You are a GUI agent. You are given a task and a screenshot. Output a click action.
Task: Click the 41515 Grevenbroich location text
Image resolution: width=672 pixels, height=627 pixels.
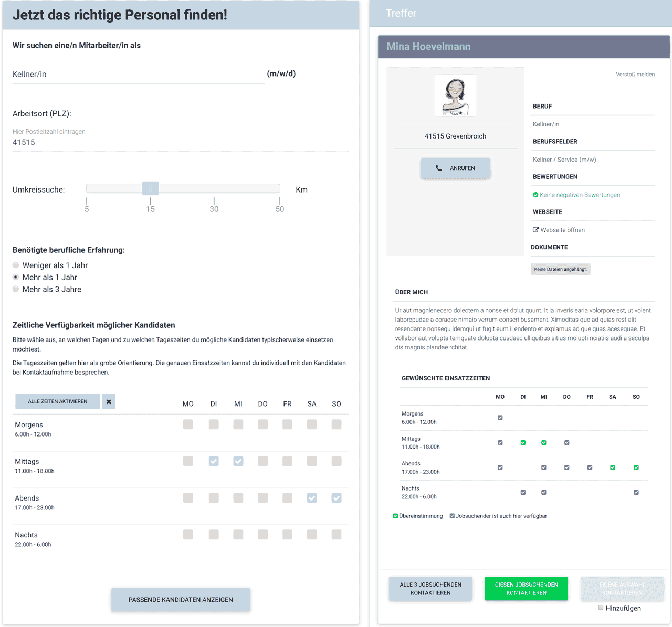click(x=455, y=136)
